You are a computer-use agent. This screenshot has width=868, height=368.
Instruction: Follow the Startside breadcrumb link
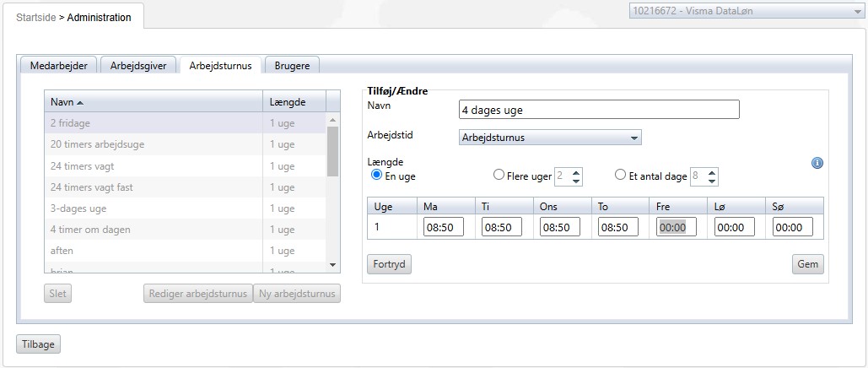point(35,17)
